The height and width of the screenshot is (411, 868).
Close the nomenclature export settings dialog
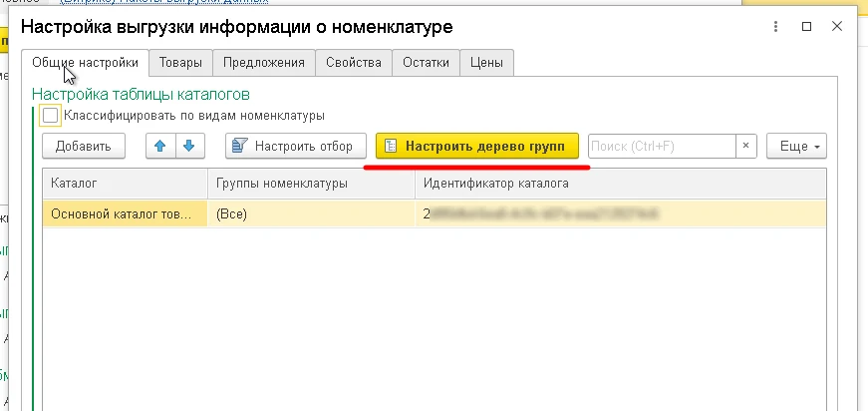tap(836, 26)
